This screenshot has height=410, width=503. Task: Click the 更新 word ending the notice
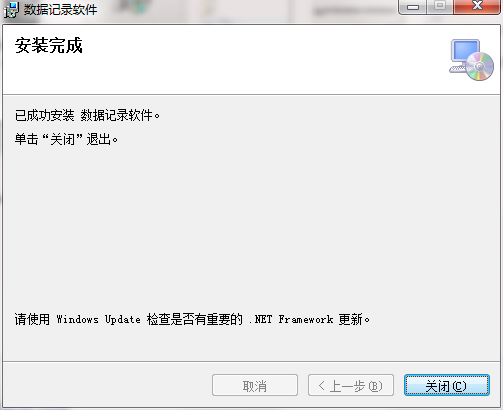[x=350, y=319]
